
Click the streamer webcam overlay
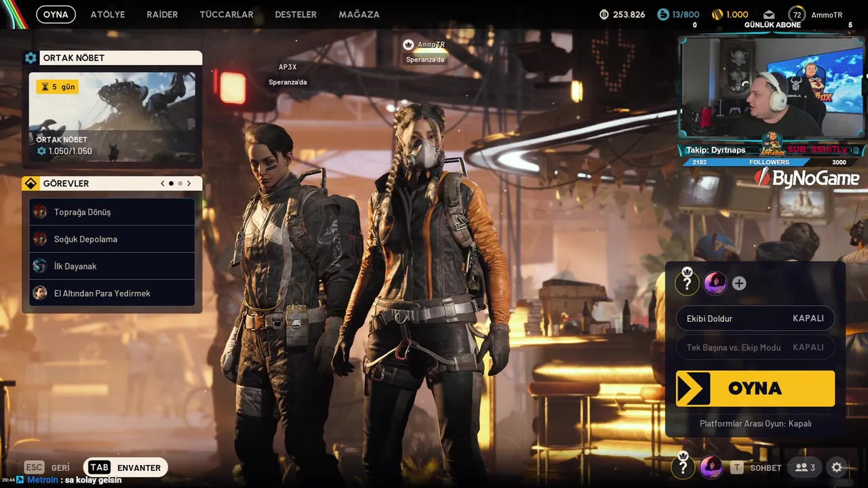pos(772,87)
